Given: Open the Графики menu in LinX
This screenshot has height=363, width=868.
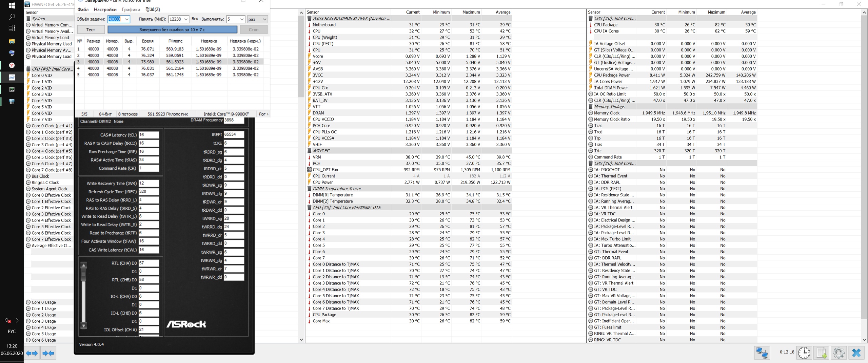Looking at the screenshot, I should click(x=131, y=9).
